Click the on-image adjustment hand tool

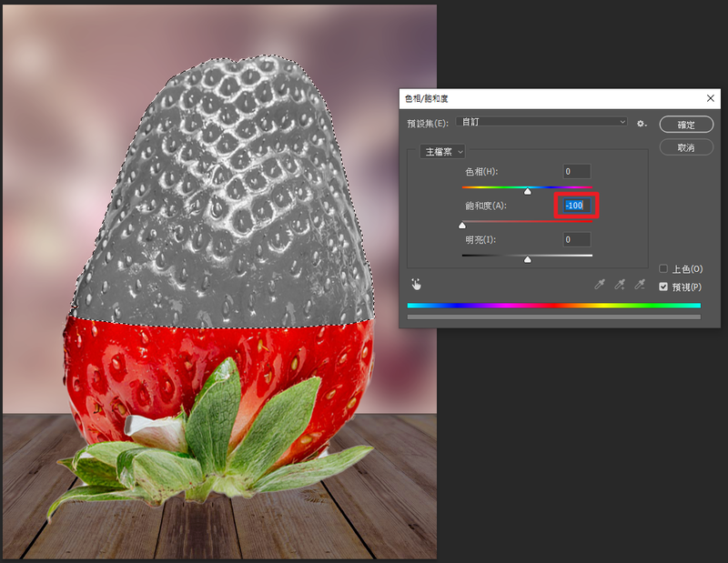click(417, 285)
